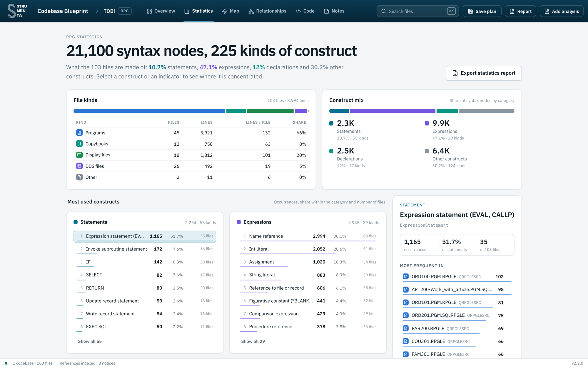Expand the Show all 29 expressions link
The height and width of the screenshot is (368, 588).
[253, 342]
